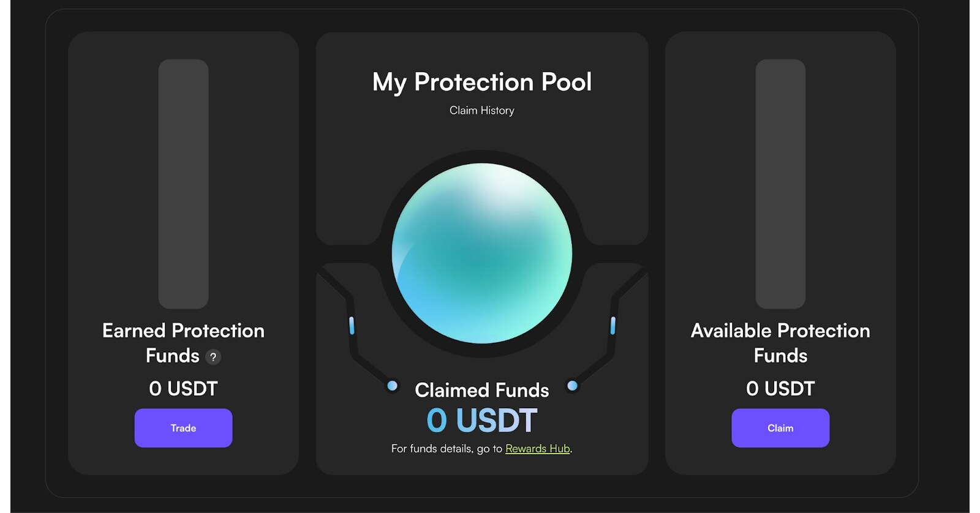Image resolution: width=980 pixels, height=513 pixels.
Task: Go to Rewards Hub
Action: (537, 448)
